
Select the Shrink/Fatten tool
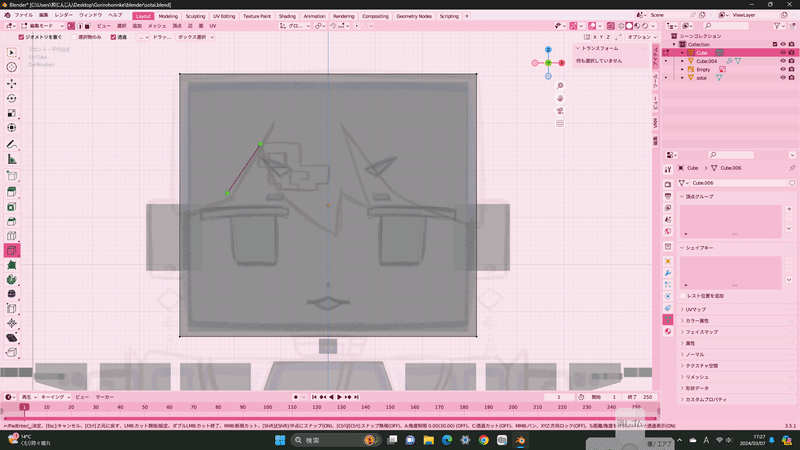click(12, 323)
